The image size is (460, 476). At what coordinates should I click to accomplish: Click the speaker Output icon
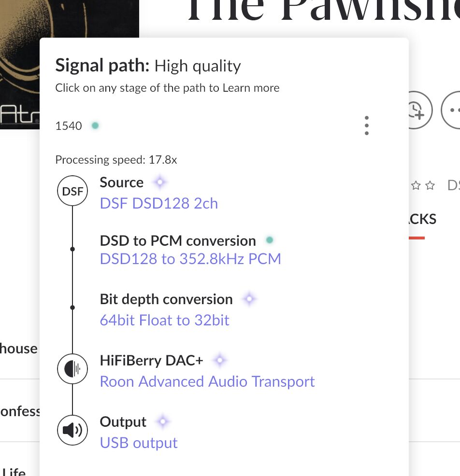coord(72,430)
